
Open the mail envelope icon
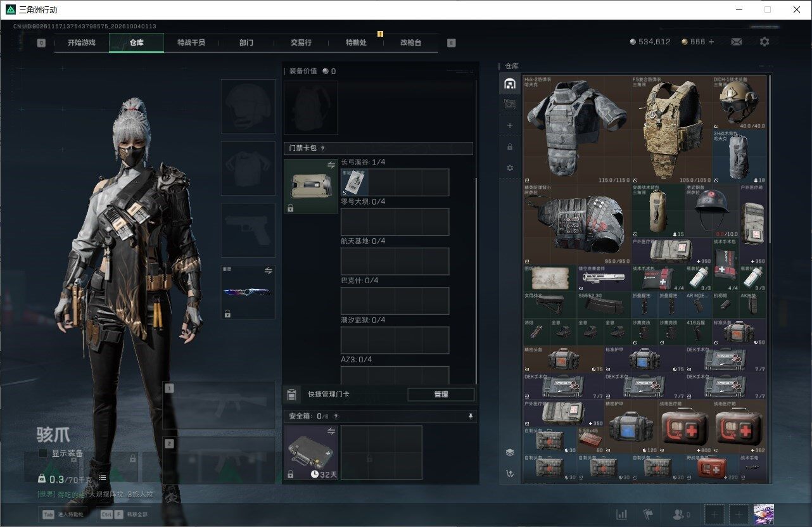736,42
